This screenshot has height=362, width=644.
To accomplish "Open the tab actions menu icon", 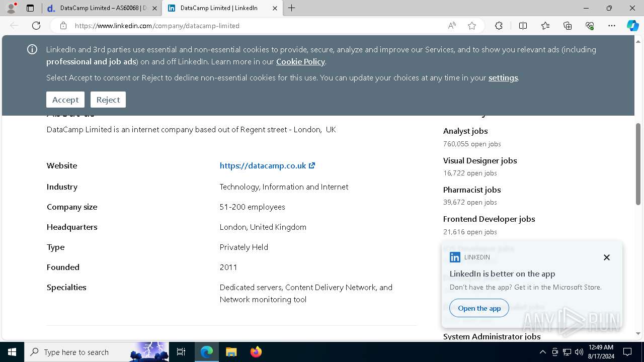I will coord(30,8).
